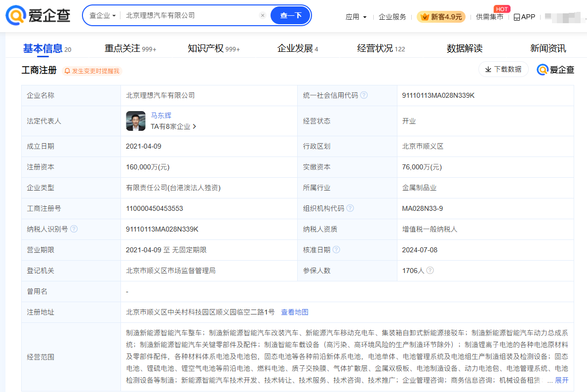Expand the 应用 dropdown menu
587x392 pixels.
click(x=355, y=17)
